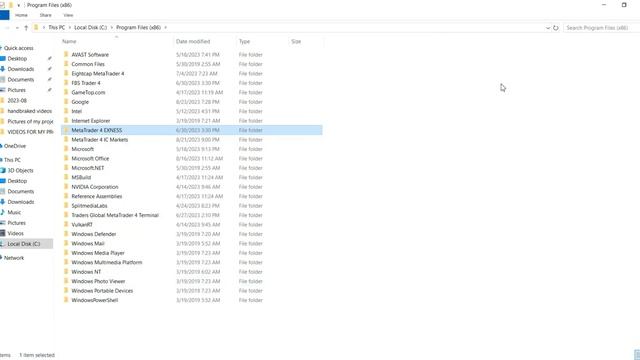
Task: Click in Search Program Files (x86) box
Action: click(602, 28)
